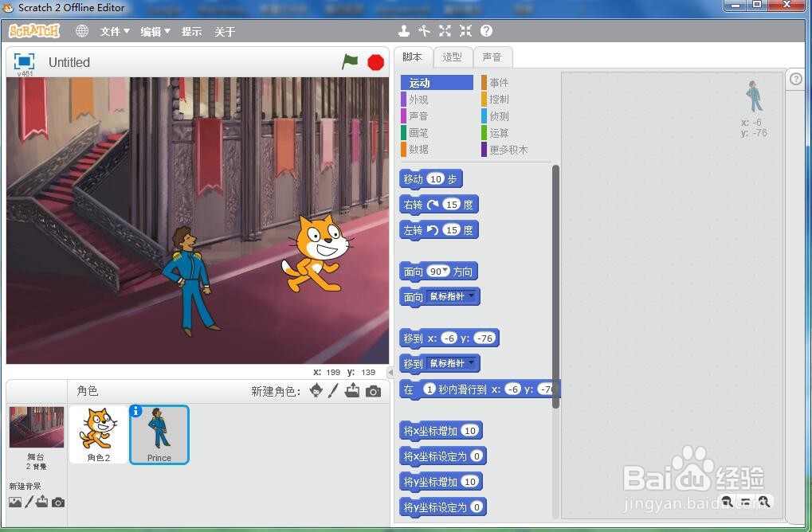Open 鼠标指针 dropdown in 移到 block
Screen dimensions: 812x532
[x=471, y=362]
